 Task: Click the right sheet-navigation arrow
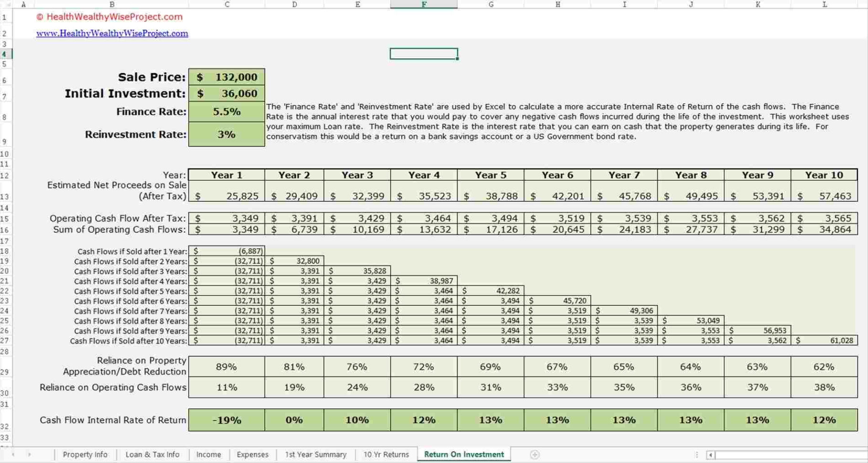pos(30,454)
